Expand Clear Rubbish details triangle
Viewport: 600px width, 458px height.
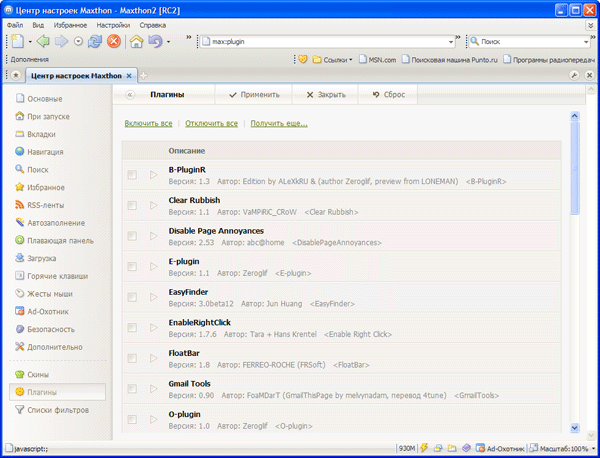(153, 205)
